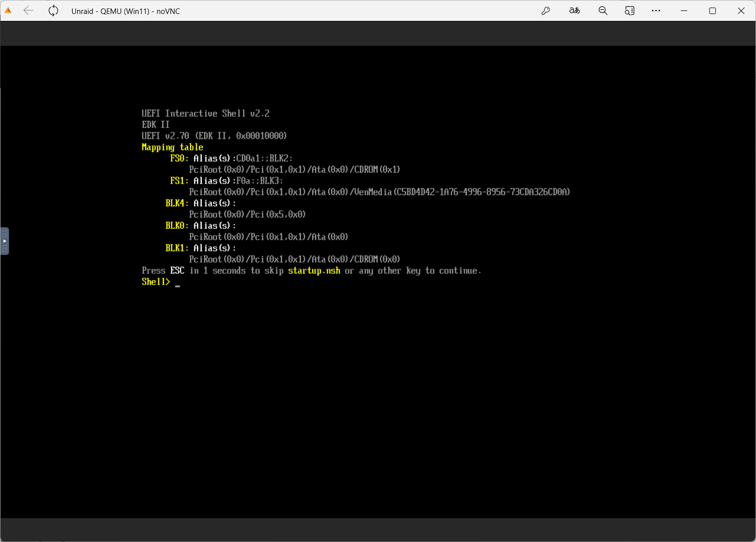756x542 pixels.
Task: Click the path ending in CDROM(0x0)
Action: pyautogui.click(x=294, y=259)
